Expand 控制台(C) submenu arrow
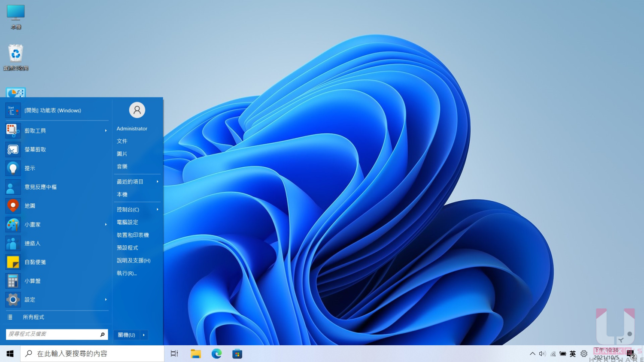Viewport: 644px width, 362px height. tap(158, 209)
